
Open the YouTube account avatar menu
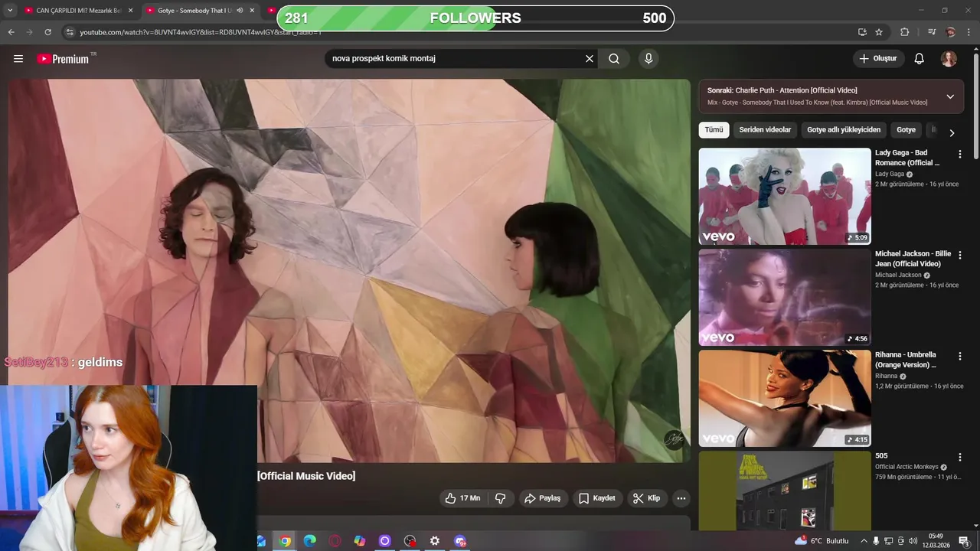(949, 59)
